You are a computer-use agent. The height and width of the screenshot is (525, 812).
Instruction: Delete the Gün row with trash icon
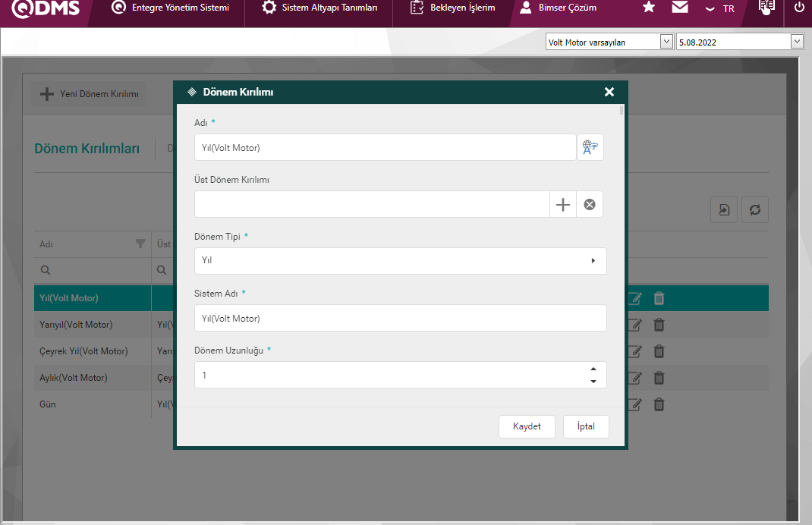(x=659, y=404)
